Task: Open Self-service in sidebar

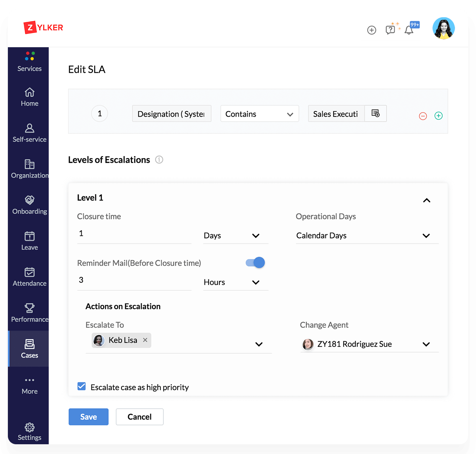Action: coord(30,133)
